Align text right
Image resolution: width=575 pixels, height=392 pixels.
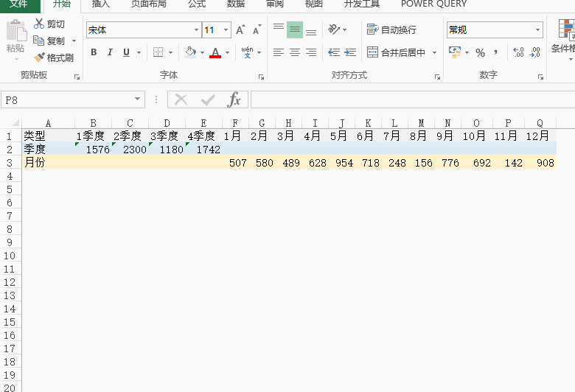pyautogui.click(x=311, y=52)
